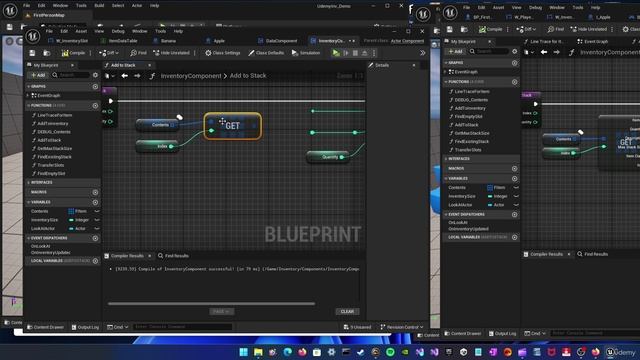Image resolution: width=640 pixels, height=360 pixels.
Task: Click InventoryComponent breadcrumb in front graph
Action: 191,76
